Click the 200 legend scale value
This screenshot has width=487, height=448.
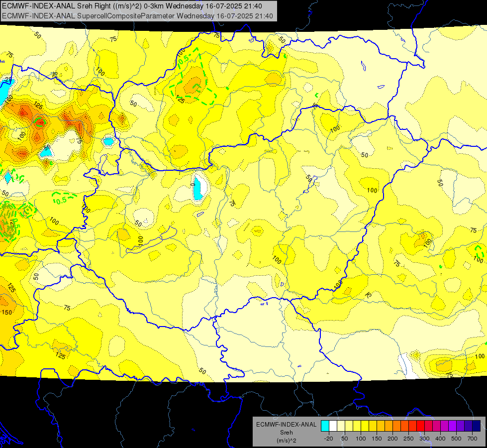click(x=392, y=439)
